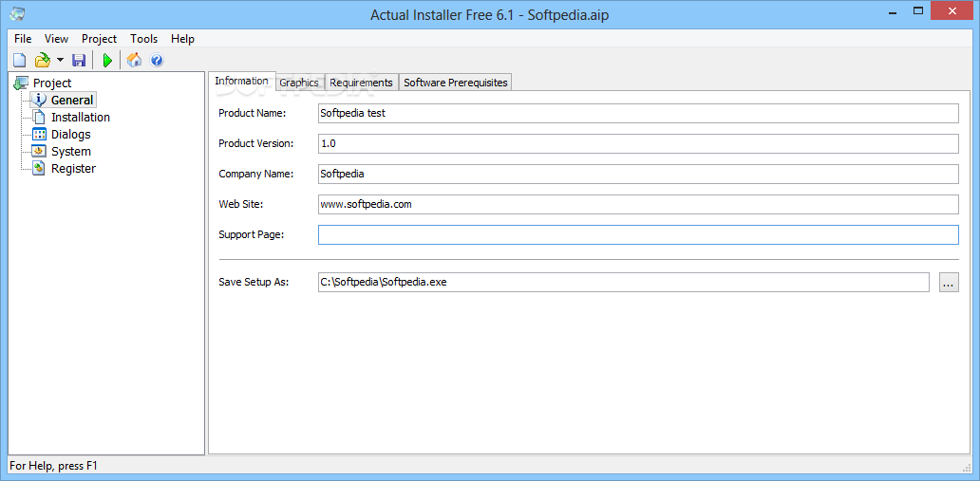Open the File menu

pyautogui.click(x=23, y=39)
